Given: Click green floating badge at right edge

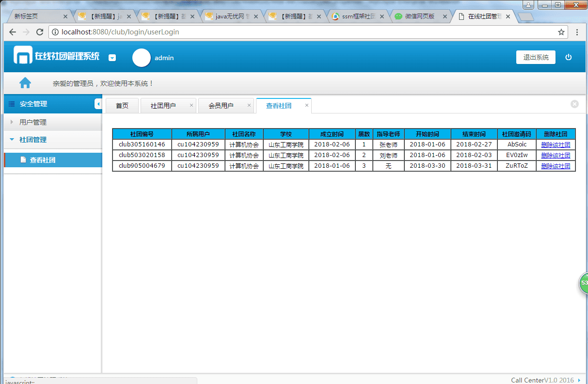Looking at the screenshot, I should [584, 283].
